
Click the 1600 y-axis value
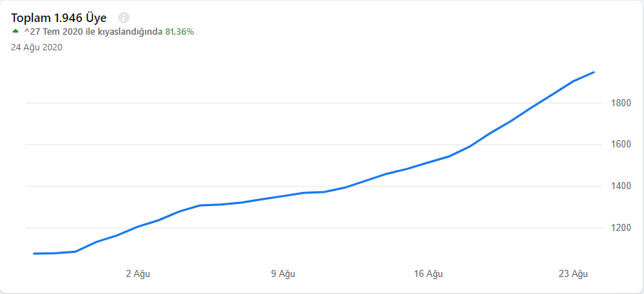(622, 145)
